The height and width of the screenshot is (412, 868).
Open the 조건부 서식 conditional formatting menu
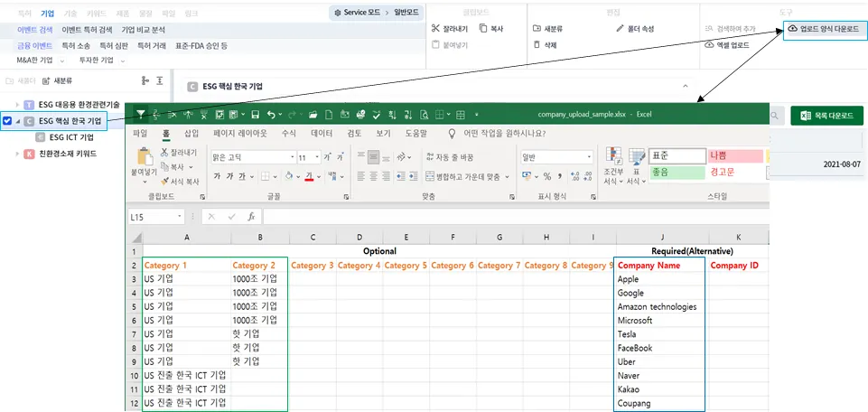coord(612,165)
